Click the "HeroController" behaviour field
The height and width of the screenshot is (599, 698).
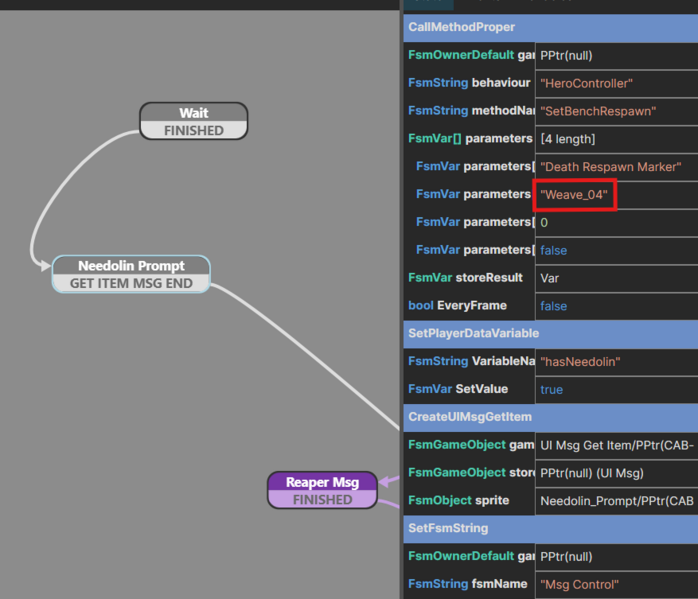[x=616, y=83]
